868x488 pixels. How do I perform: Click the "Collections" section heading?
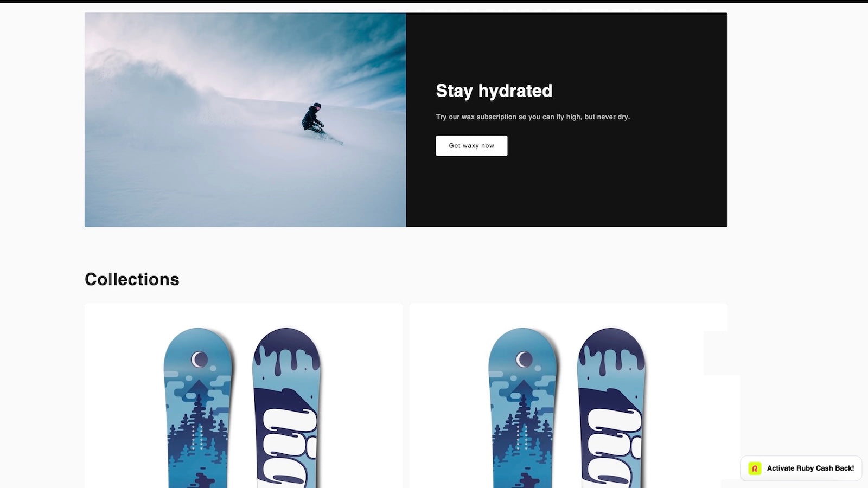tap(132, 279)
